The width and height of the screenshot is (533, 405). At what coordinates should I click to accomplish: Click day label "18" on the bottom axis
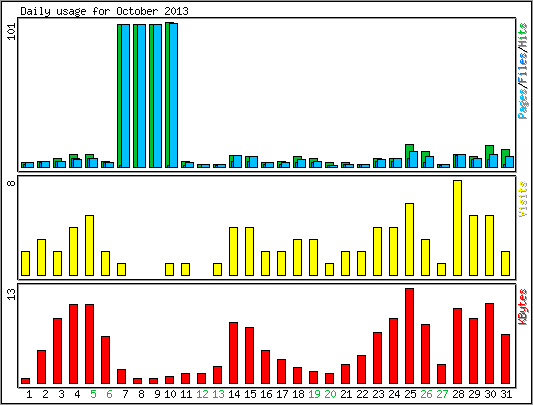coord(298,394)
